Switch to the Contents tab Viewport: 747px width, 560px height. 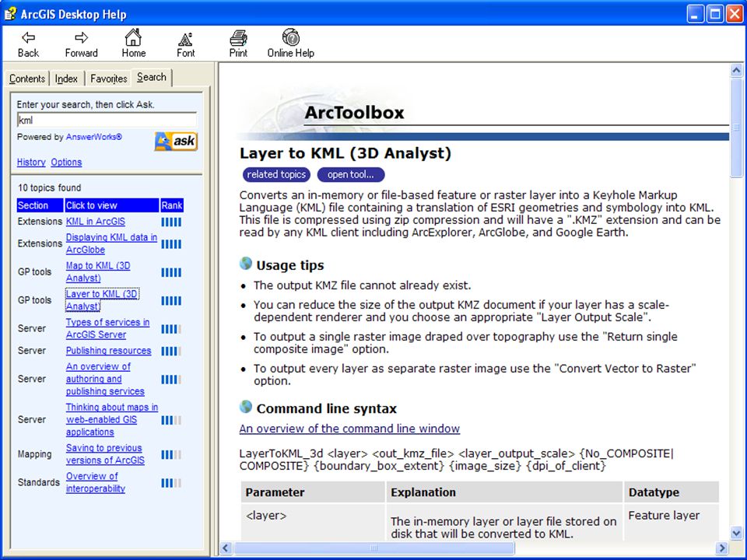(27, 79)
